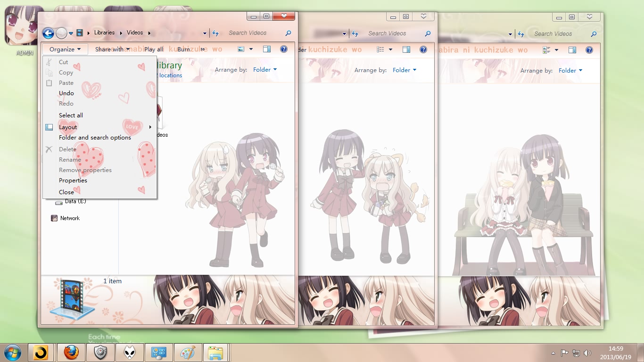Open the locations link under library title

click(x=170, y=75)
